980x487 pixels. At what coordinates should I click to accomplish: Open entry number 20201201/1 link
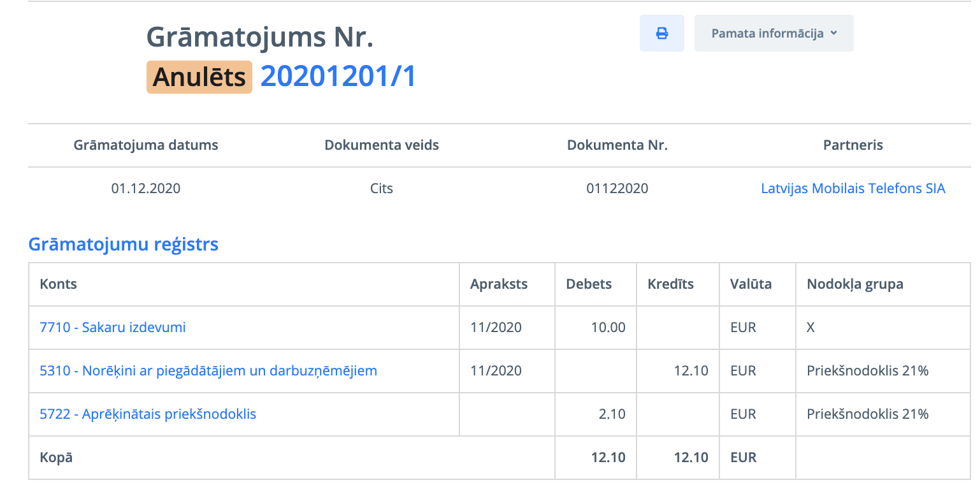point(338,76)
